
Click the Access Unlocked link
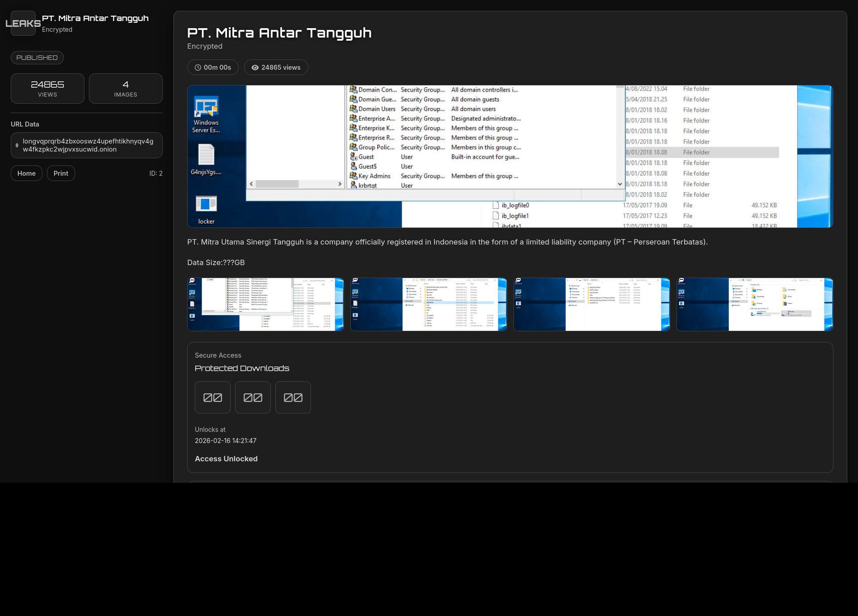point(226,459)
